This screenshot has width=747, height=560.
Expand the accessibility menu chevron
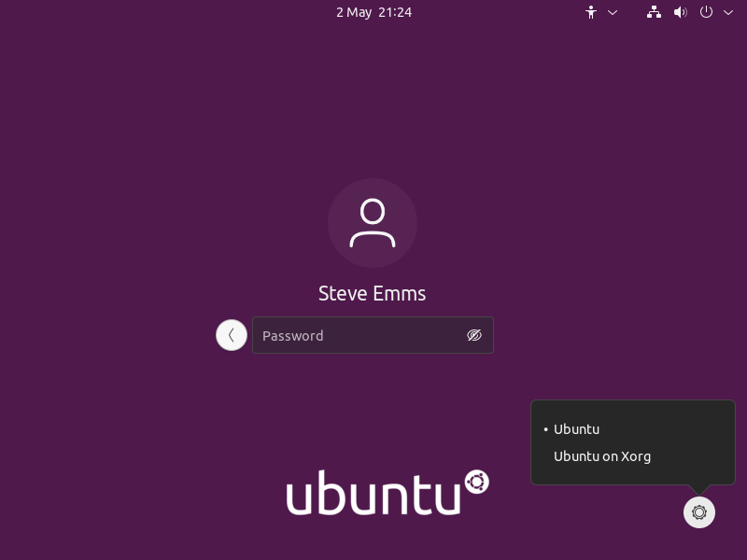[x=613, y=13]
